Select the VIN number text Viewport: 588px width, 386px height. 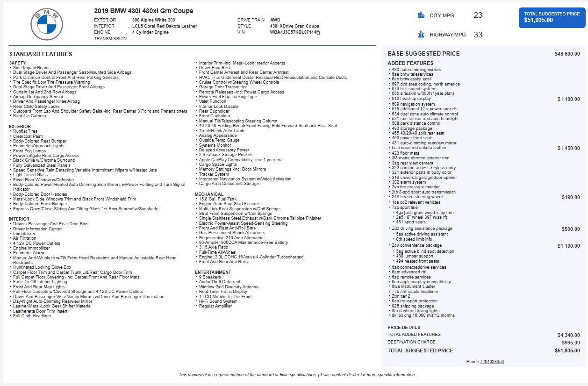293,33
